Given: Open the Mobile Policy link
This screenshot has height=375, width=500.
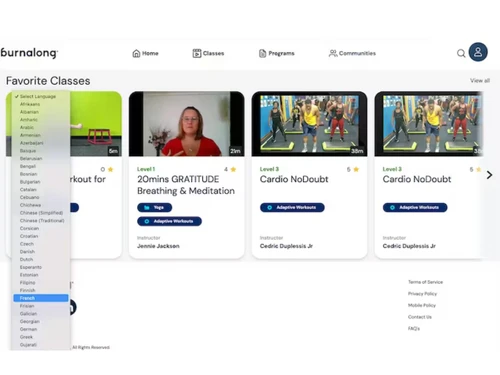Looking at the screenshot, I should click(x=422, y=305).
